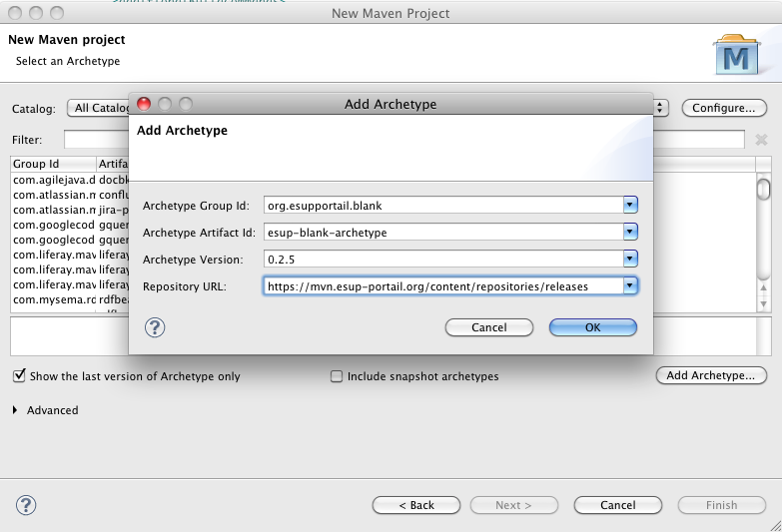The image size is (782, 532).
Task: Open the Archetype Artifact Id dropdown arrow
Action: tap(630, 233)
